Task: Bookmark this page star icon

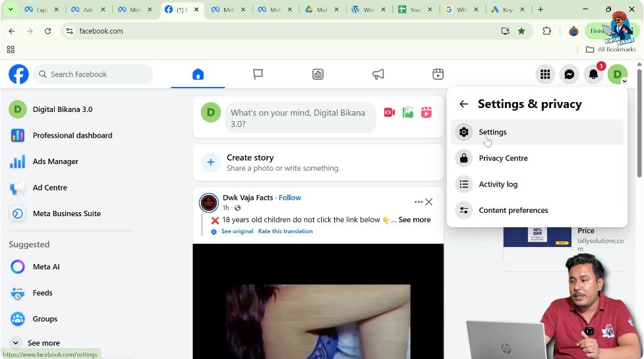Action: coord(521,31)
